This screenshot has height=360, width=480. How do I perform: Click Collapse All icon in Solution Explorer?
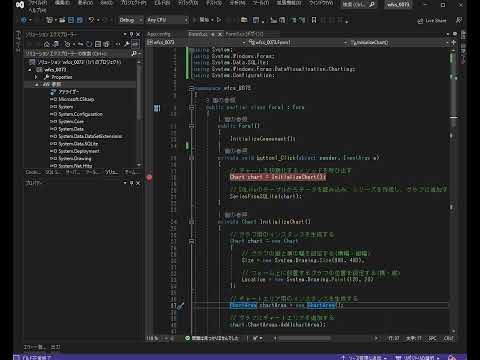[98, 44]
